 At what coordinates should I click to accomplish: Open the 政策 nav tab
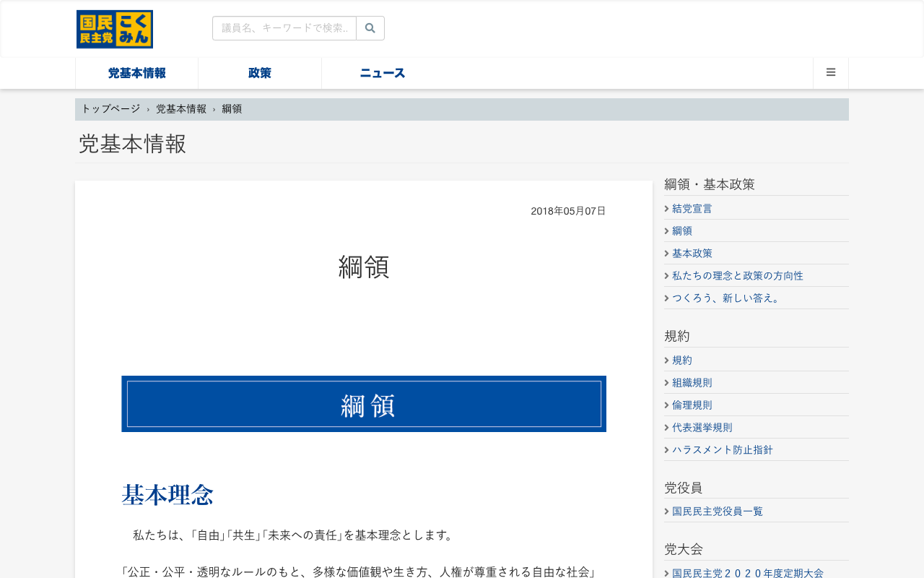(260, 73)
